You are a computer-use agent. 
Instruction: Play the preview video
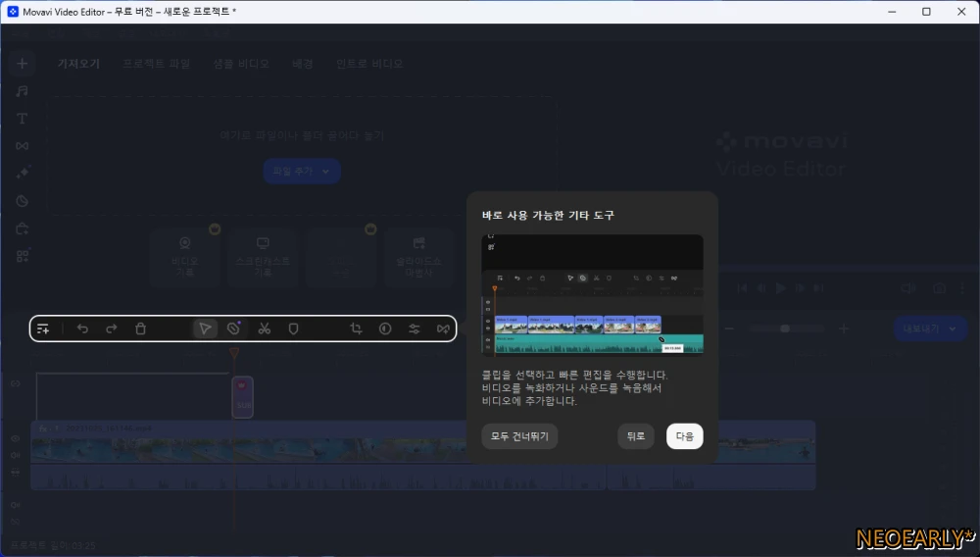[x=781, y=288]
